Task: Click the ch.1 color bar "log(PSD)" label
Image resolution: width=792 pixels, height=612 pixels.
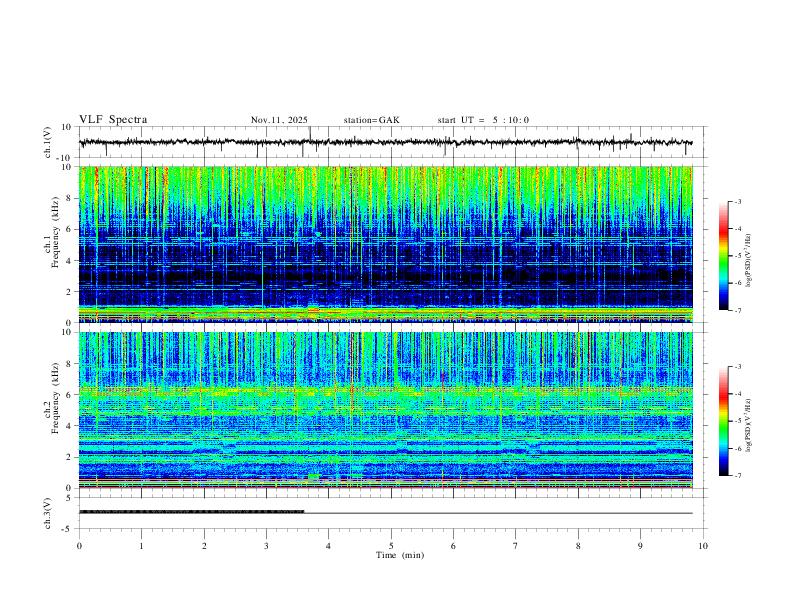Action: pos(749,261)
